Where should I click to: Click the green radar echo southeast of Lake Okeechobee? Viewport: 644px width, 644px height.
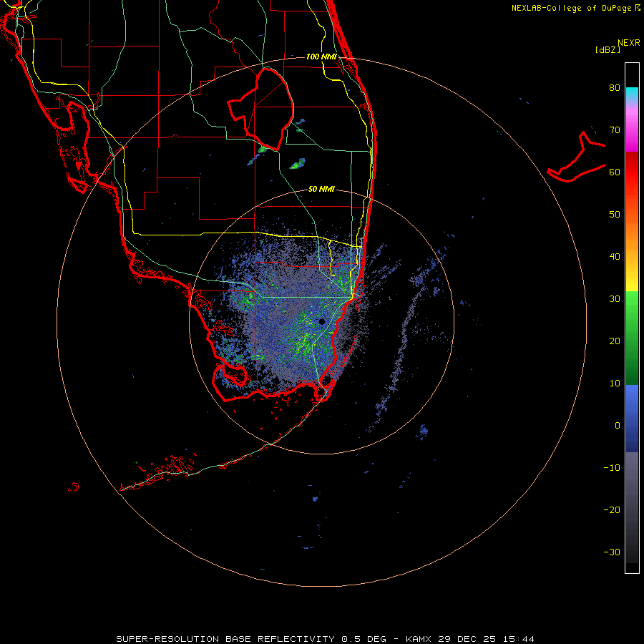(x=298, y=164)
